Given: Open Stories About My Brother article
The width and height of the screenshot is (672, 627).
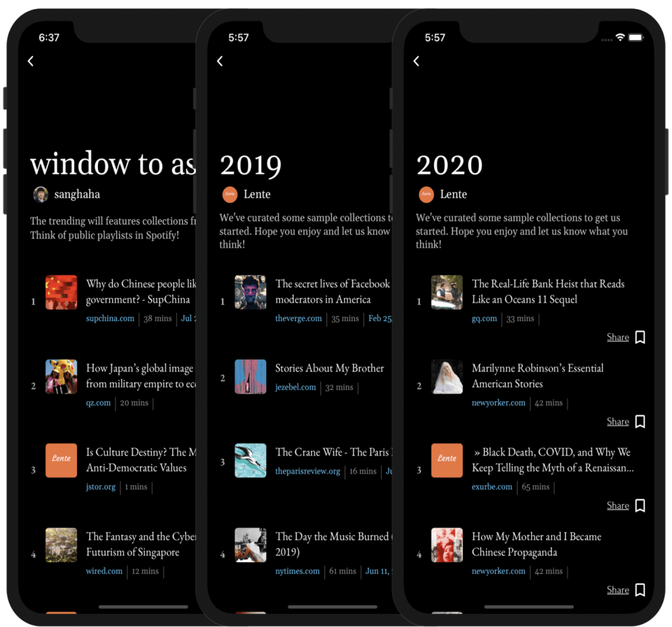Looking at the screenshot, I should click(329, 368).
